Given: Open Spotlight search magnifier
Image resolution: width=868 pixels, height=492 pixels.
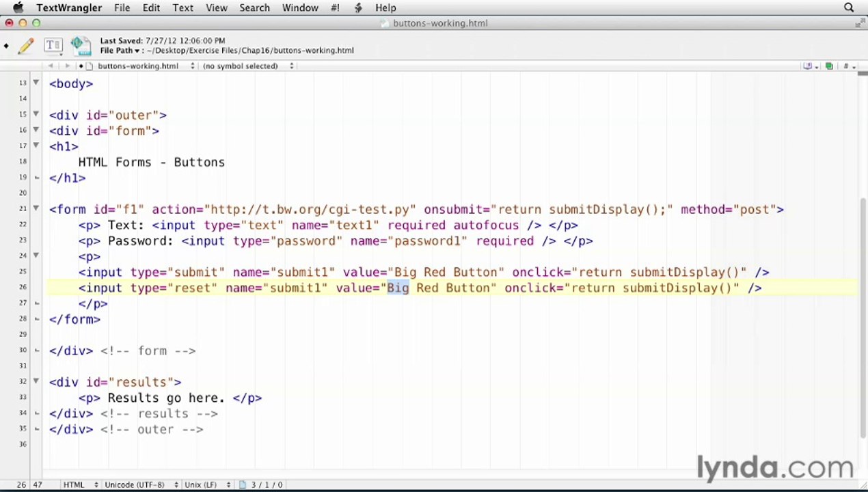Looking at the screenshot, I should point(849,8).
